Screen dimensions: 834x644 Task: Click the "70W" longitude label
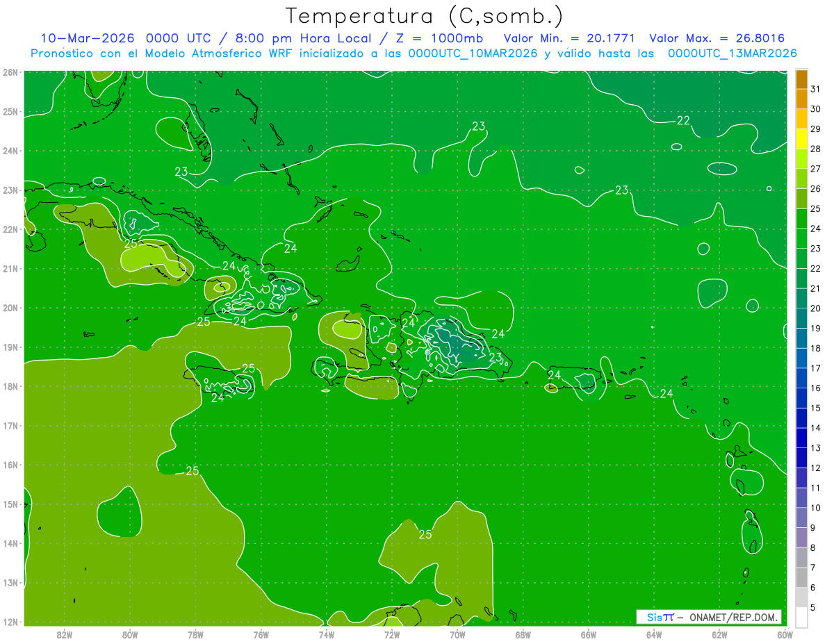[x=457, y=634]
